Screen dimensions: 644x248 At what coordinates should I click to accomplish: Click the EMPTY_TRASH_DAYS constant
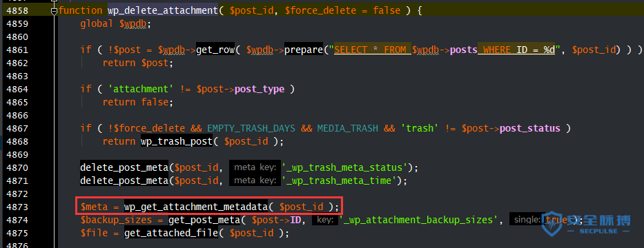251,128
